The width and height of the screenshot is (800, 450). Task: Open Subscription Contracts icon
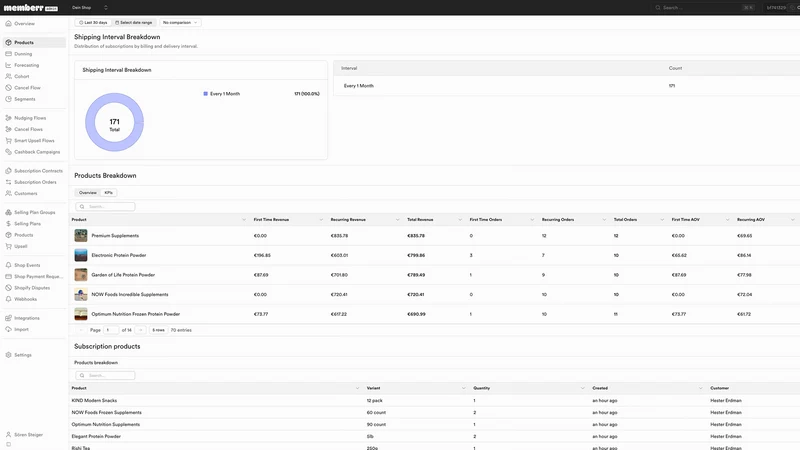pyautogui.click(x=8, y=171)
